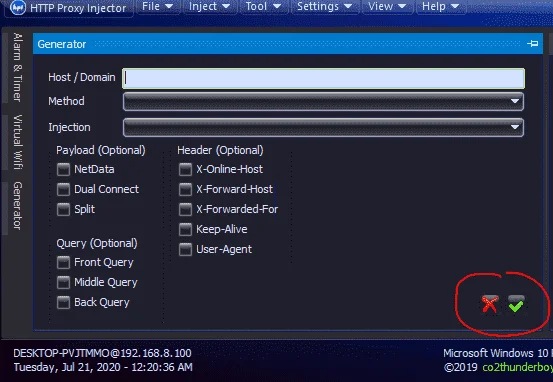Viewport: 553px width, 382px height.
Task: Click the date and time status text
Action: 103,367
